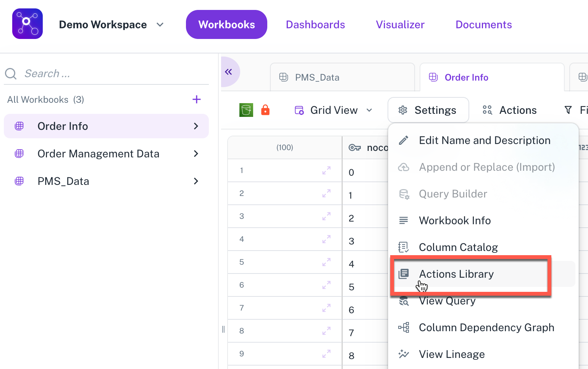
Task: Expand the Order Management Data workbook
Action: click(196, 154)
